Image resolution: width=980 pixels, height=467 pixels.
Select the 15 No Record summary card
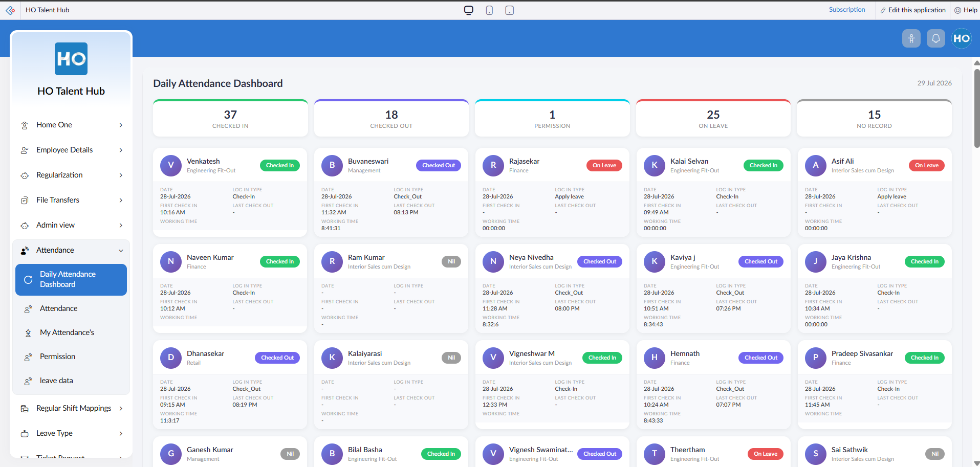tap(875, 118)
